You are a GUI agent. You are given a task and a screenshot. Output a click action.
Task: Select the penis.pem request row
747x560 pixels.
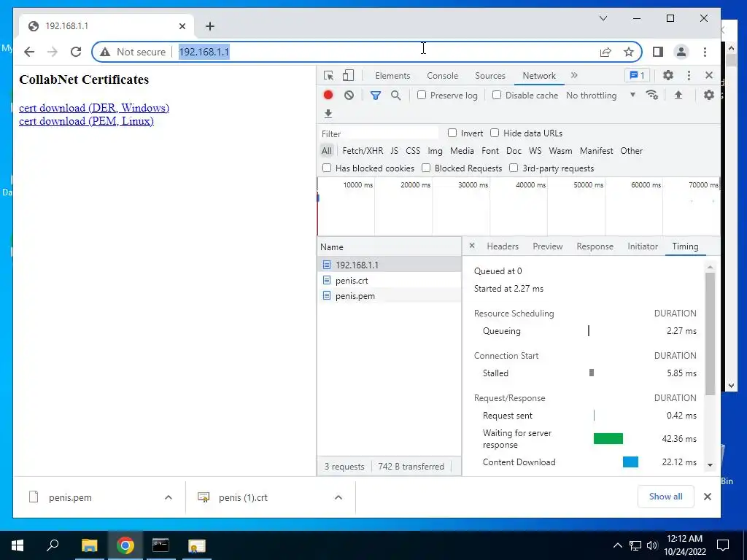[390, 296]
